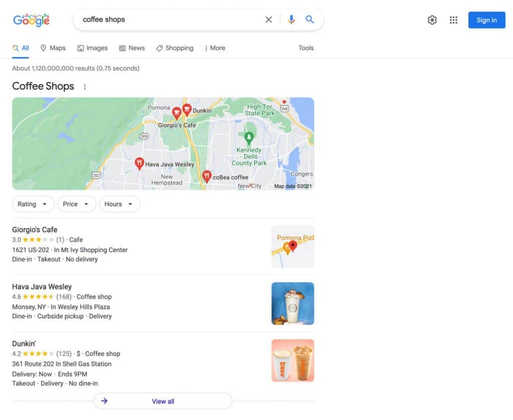Viewport: 513px width, 420px height.
Task: Select the Hava Java Wesley map pin
Action: (x=139, y=164)
